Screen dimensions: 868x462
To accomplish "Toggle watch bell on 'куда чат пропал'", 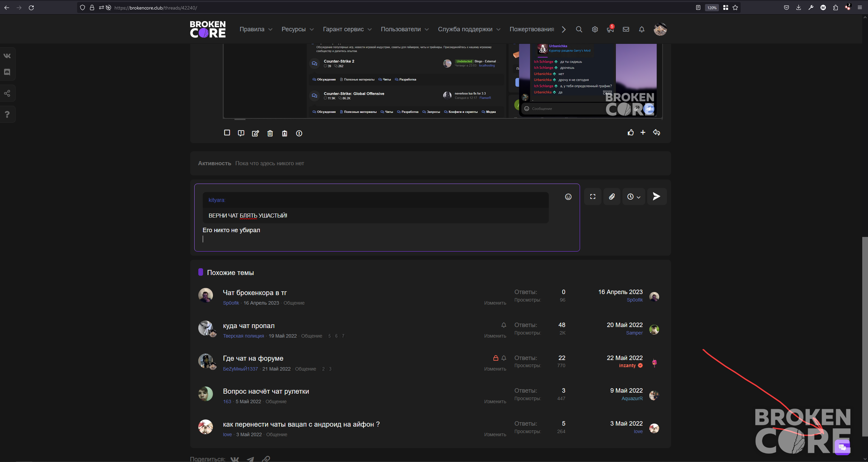I will (x=504, y=325).
